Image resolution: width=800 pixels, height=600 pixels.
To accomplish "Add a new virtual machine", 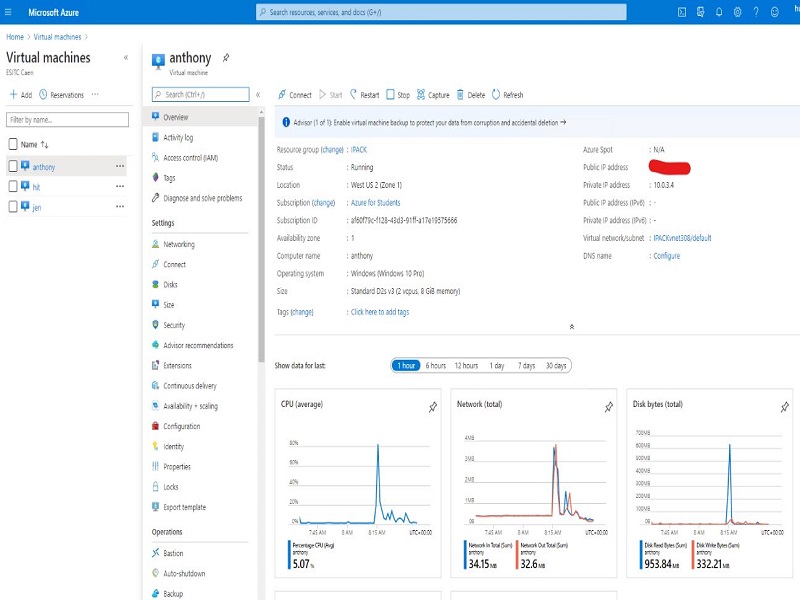I will (x=21, y=95).
